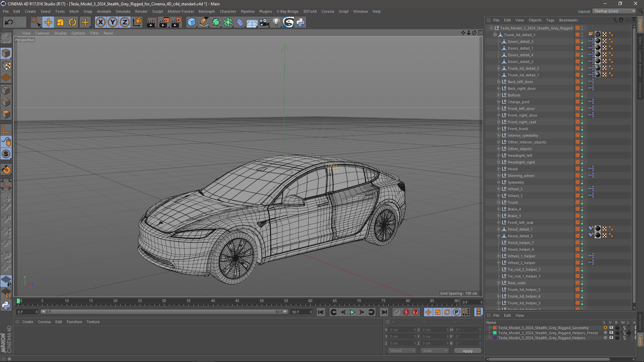Click the Live Selection tool icon
The width and height of the screenshot is (644, 362).
point(36,22)
